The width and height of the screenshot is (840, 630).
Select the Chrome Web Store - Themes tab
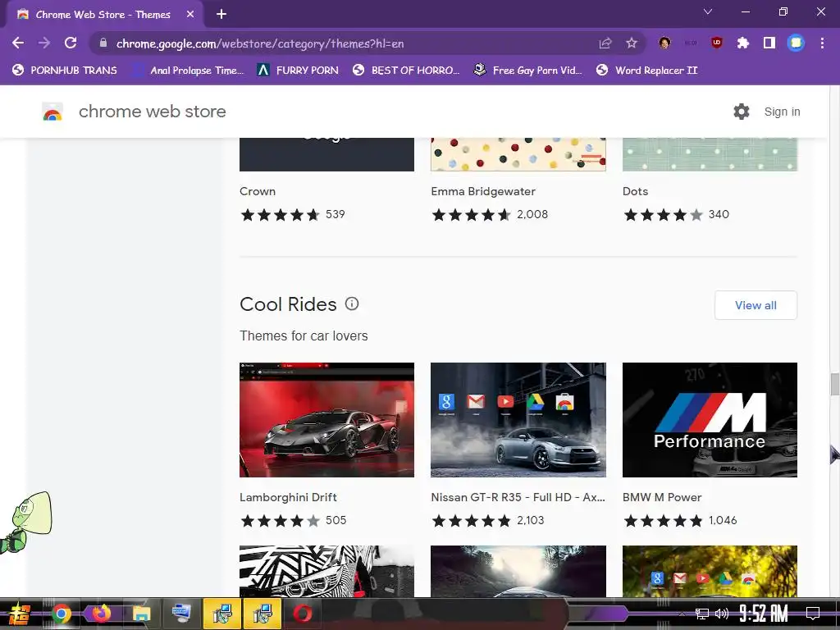tap(105, 15)
